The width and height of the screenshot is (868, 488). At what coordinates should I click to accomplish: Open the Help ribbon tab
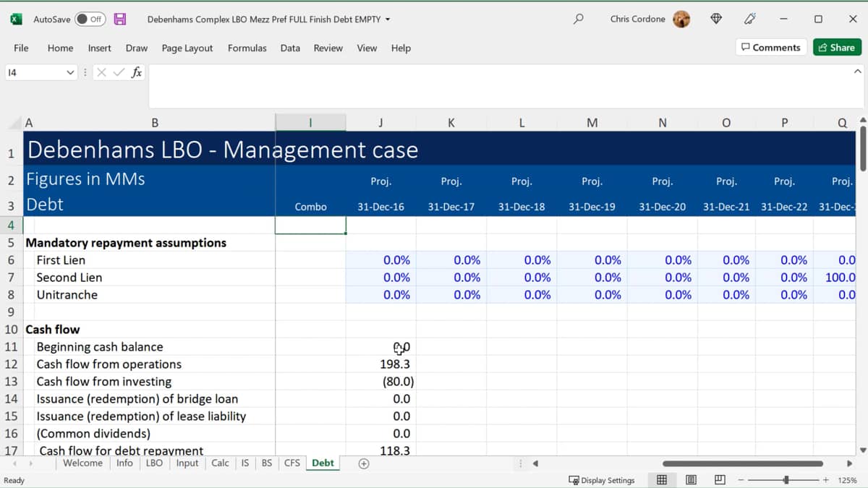click(401, 48)
